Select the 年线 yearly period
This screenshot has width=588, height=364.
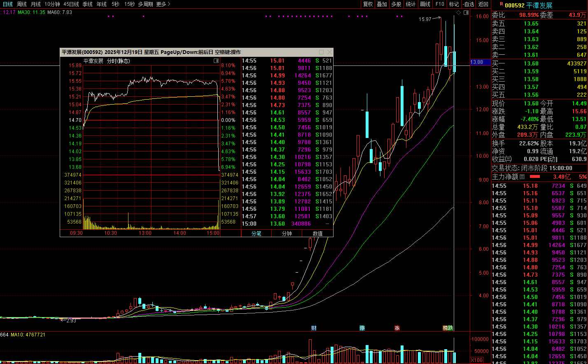pos(102,4)
